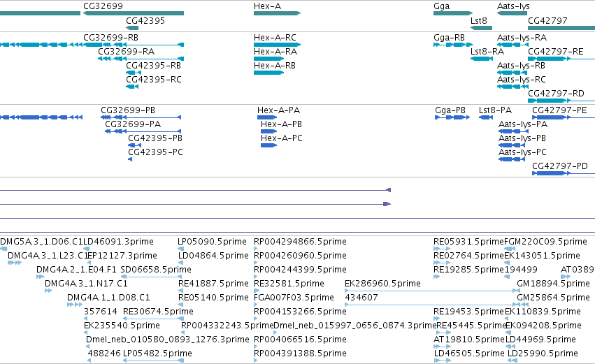
Task: Open EST RE41887.5prime
Action: point(213,284)
